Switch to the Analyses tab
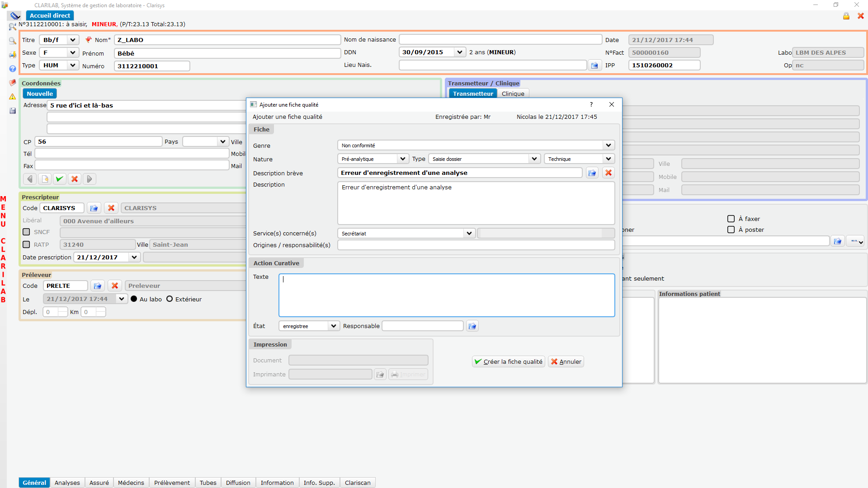The image size is (868, 488). (x=67, y=483)
